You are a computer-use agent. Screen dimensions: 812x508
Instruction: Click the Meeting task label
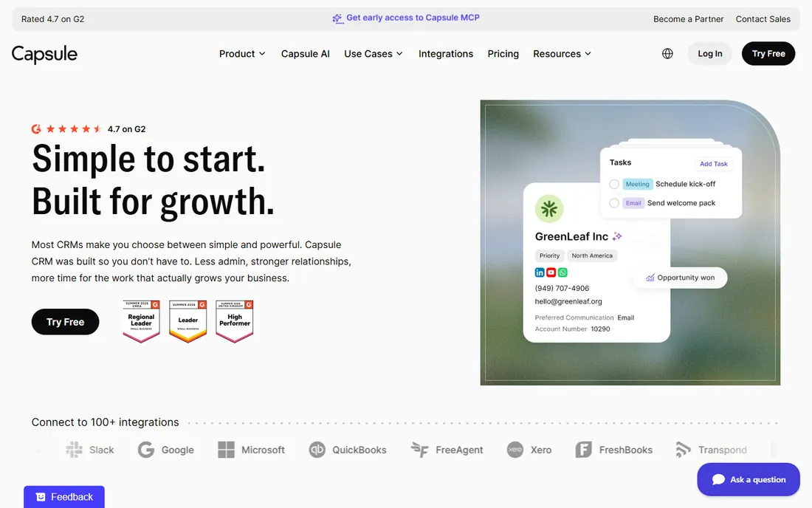coord(637,184)
